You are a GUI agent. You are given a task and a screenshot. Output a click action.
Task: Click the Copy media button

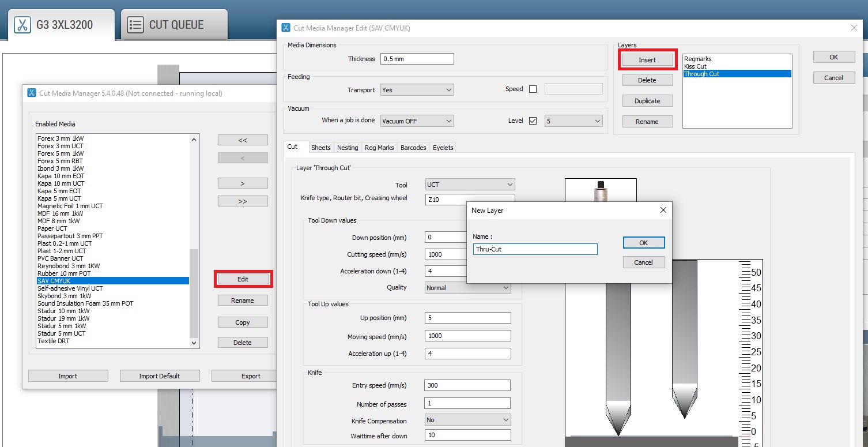243,322
